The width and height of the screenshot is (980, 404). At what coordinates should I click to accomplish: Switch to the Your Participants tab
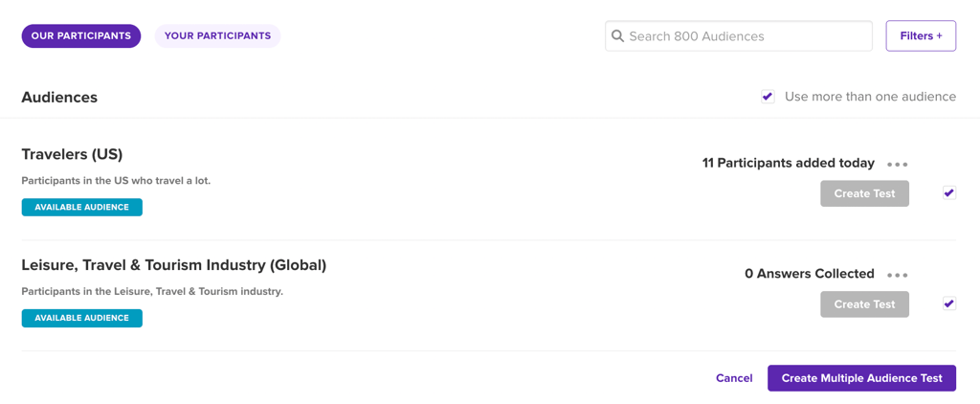click(217, 36)
